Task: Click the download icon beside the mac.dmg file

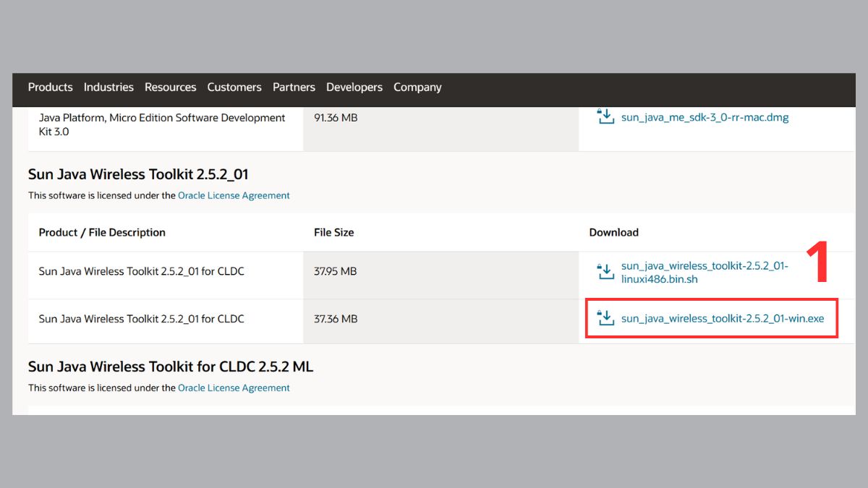Action: 605,116
